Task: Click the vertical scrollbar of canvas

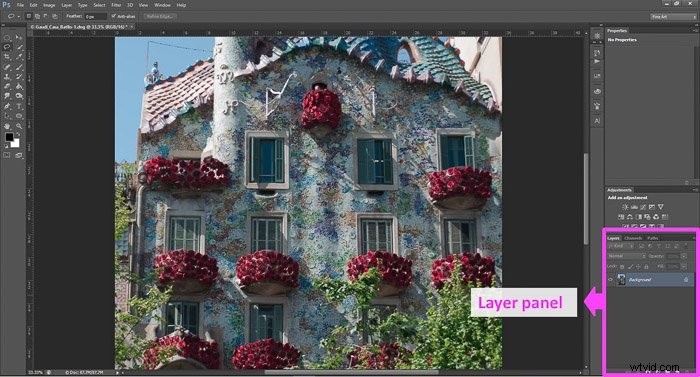Action: point(586,199)
